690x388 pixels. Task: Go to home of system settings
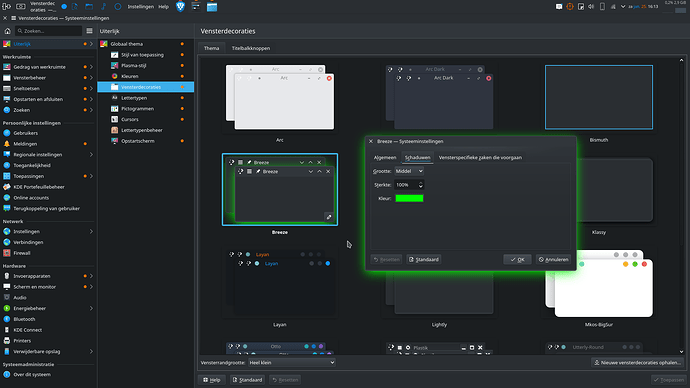(7, 31)
